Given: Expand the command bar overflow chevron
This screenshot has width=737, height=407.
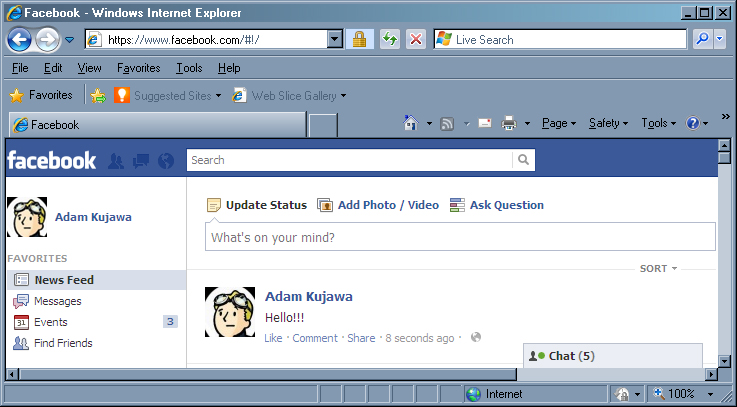Looking at the screenshot, I should pos(726,117).
